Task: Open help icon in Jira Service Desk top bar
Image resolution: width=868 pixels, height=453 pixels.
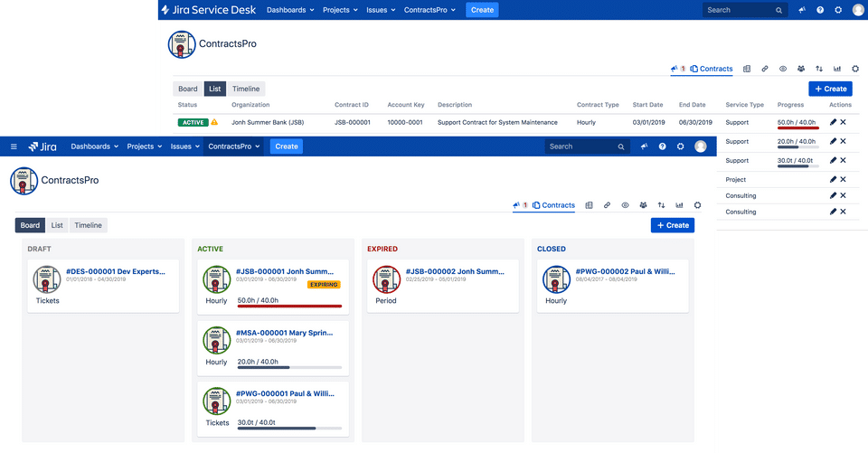Action: click(x=820, y=10)
